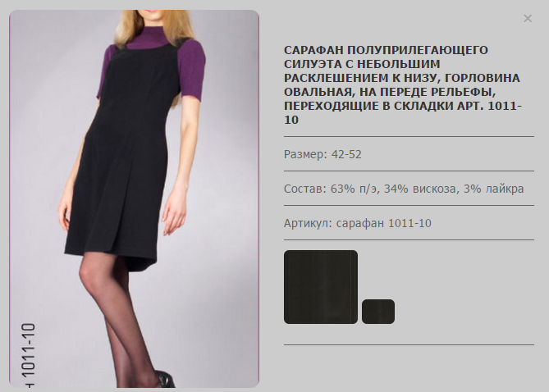The image size is (549, 392).
Task: Click the Состав fabric composition line
Action: tap(404, 189)
